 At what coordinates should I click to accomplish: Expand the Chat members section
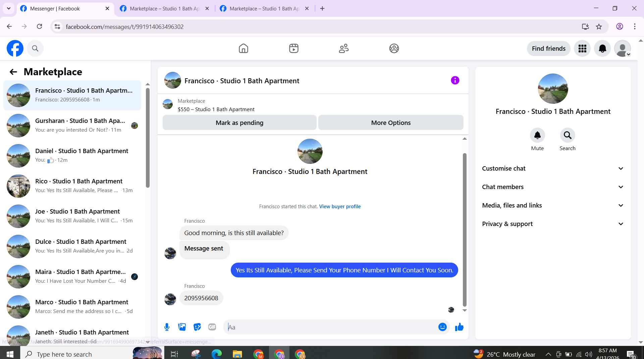point(553,187)
